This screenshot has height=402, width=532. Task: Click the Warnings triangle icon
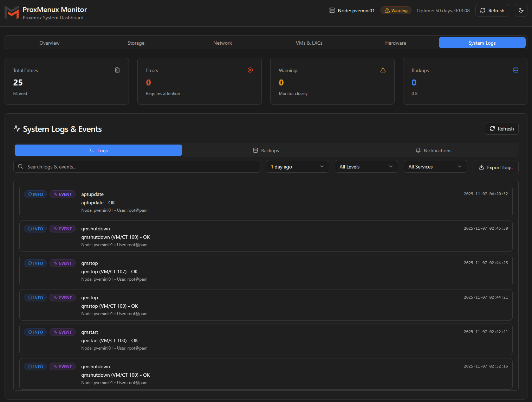coord(383,70)
